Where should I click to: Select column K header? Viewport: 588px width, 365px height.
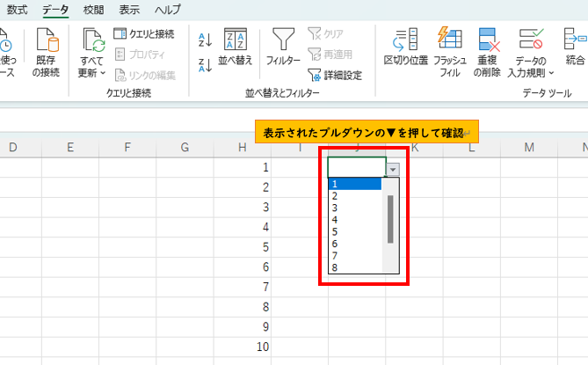414,148
